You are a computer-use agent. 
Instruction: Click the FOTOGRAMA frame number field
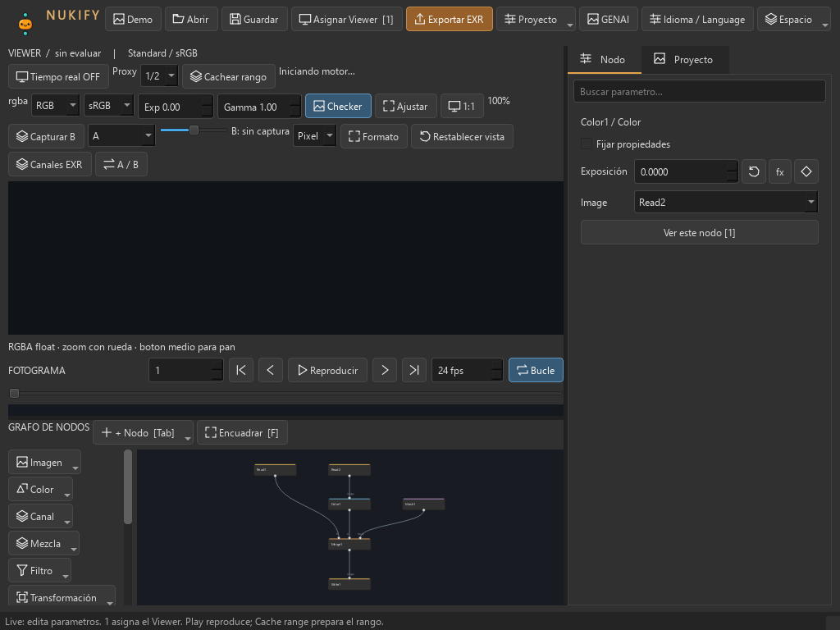[x=186, y=370]
